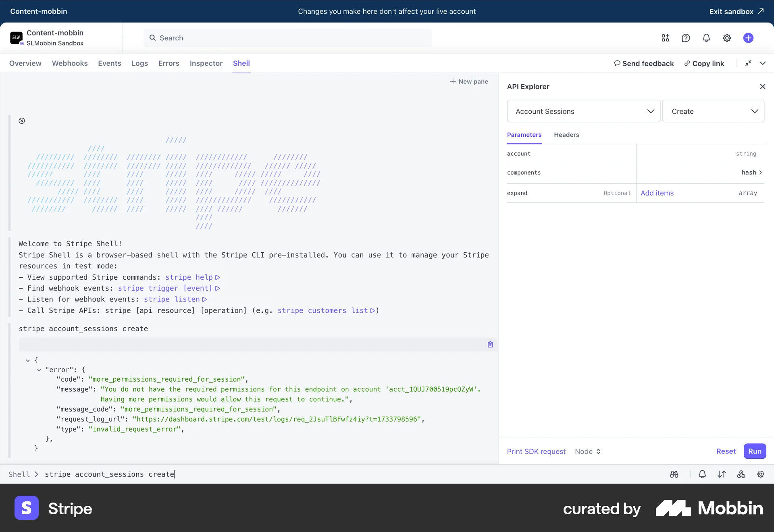
Task: Click inside the Search field
Action: point(287,37)
